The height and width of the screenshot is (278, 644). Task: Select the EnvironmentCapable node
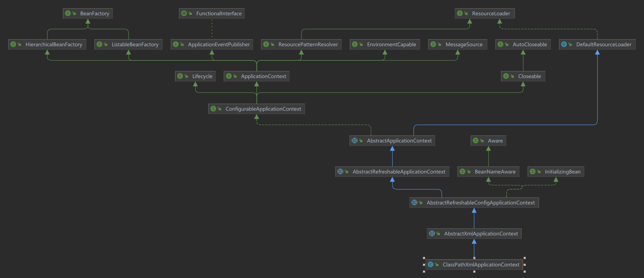point(392,45)
